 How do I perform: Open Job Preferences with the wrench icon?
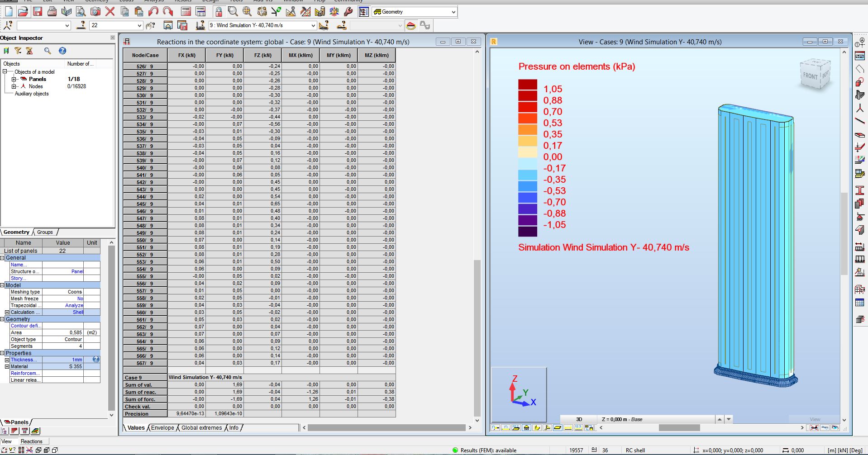349,12
